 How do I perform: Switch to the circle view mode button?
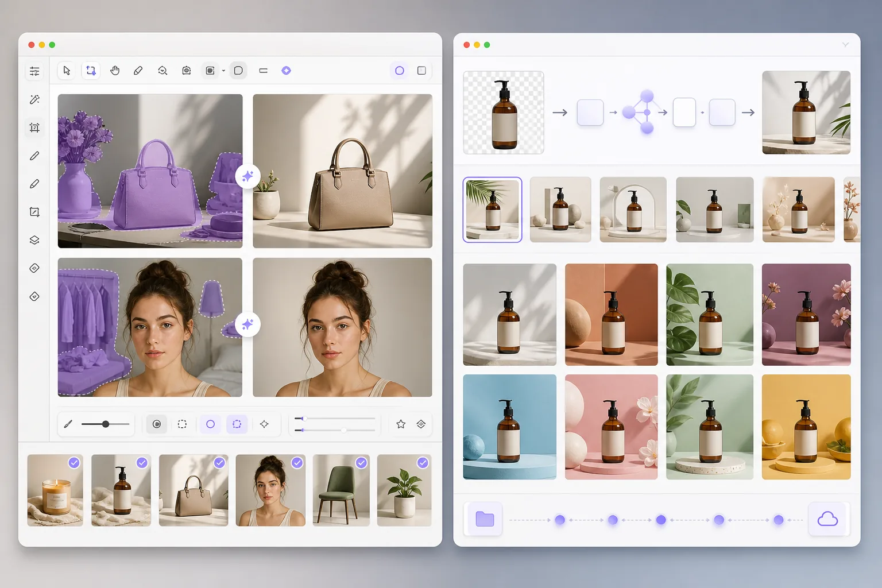click(x=400, y=71)
